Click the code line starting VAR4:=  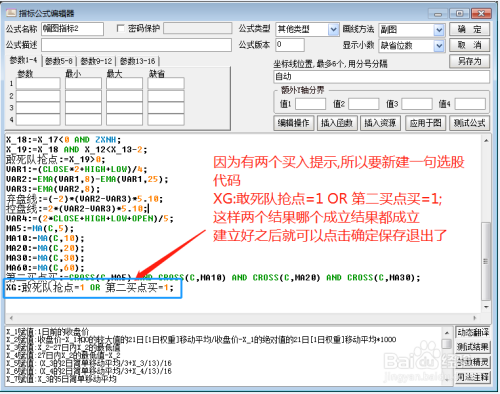pyautogui.click(x=90, y=219)
